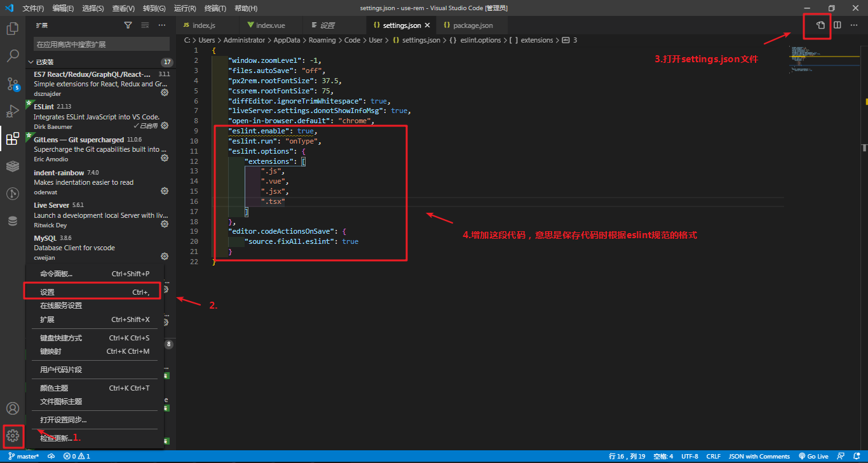Image resolution: width=868 pixels, height=463 pixels.
Task: Filter extensions with the funnel icon
Action: click(128, 25)
